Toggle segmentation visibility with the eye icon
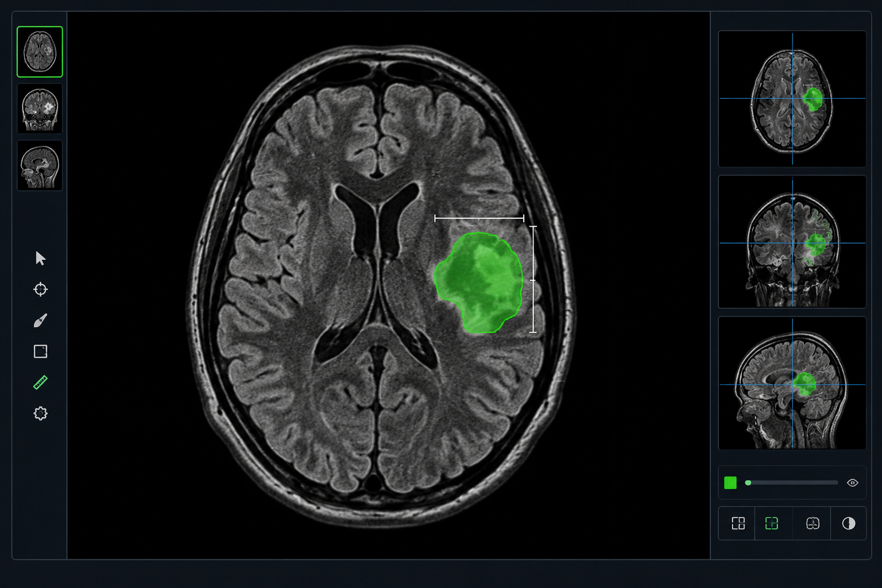 tap(853, 483)
